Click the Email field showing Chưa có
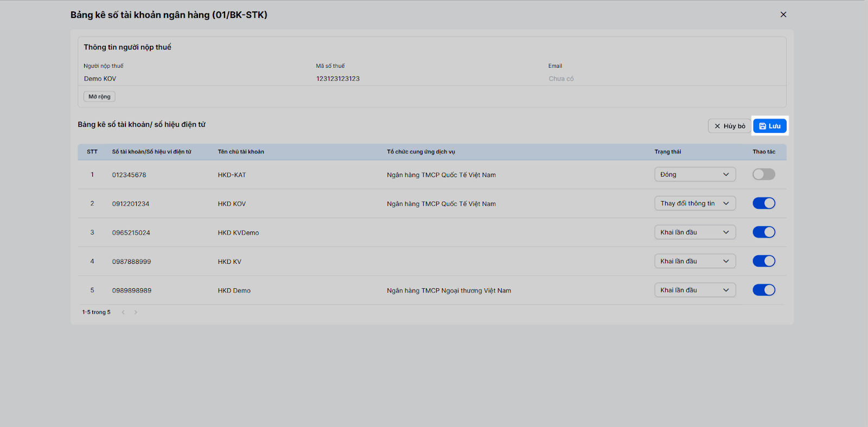This screenshot has height=427, width=868. point(561,79)
